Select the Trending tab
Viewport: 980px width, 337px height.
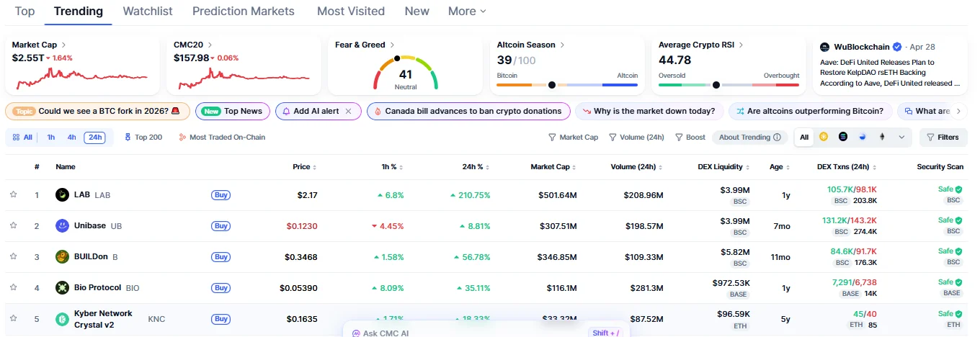coord(79,12)
